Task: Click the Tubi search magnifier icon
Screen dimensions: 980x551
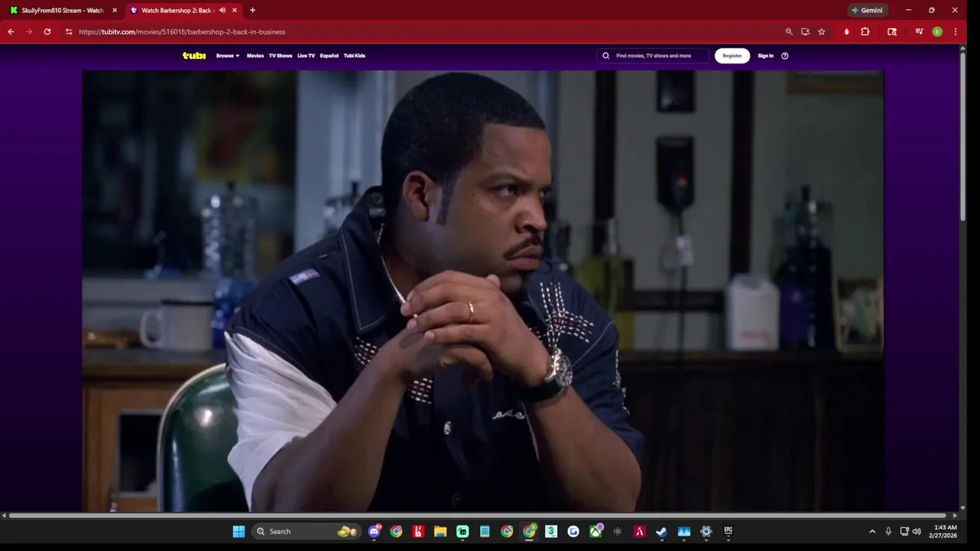Action: (x=606, y=55)
